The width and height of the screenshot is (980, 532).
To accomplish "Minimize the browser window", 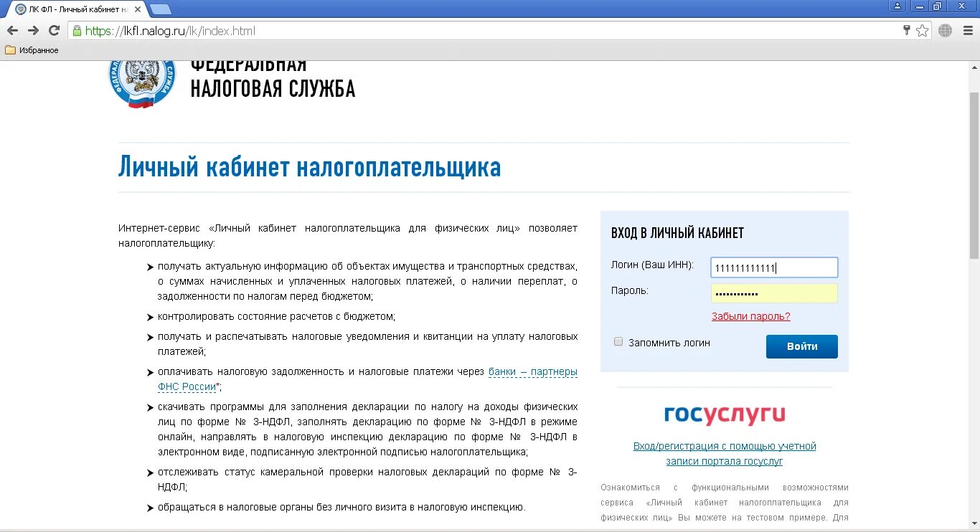I will pyautogui.click(x=918, y=6).
